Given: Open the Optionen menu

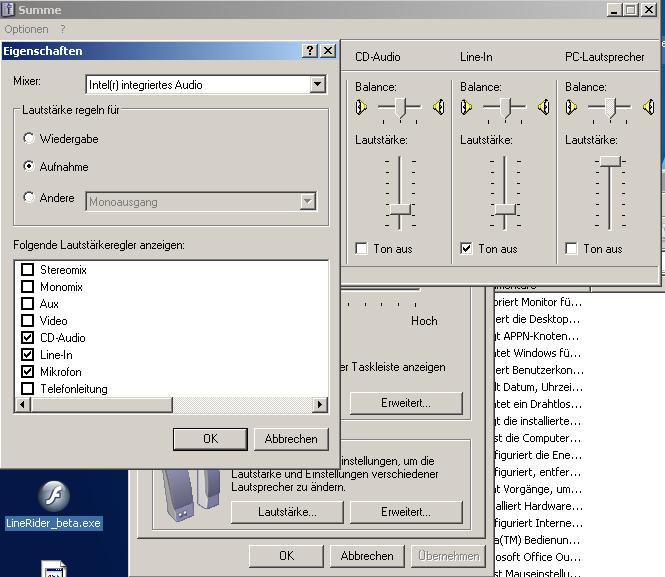Looking at the screenshot, I should tap(26, 30).
